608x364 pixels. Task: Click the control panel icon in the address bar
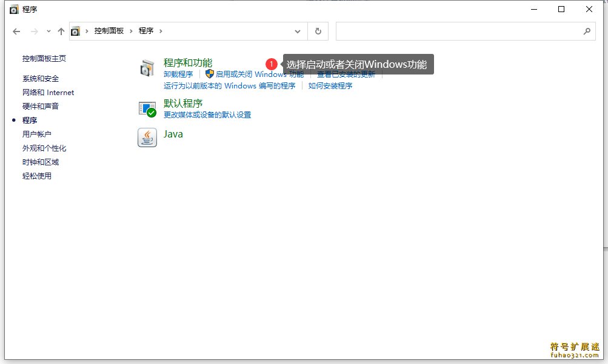(x=76, y=31)
